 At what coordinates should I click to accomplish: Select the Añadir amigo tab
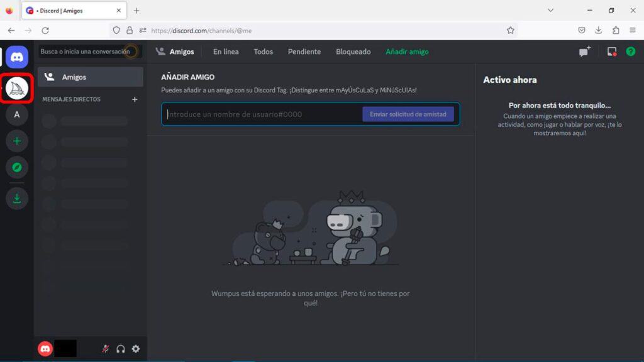[407, 52]
